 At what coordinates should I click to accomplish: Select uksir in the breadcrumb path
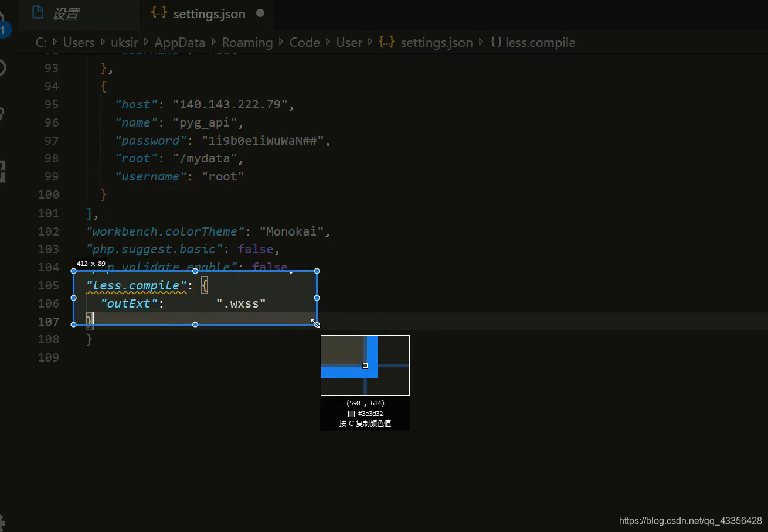[124, 42]
